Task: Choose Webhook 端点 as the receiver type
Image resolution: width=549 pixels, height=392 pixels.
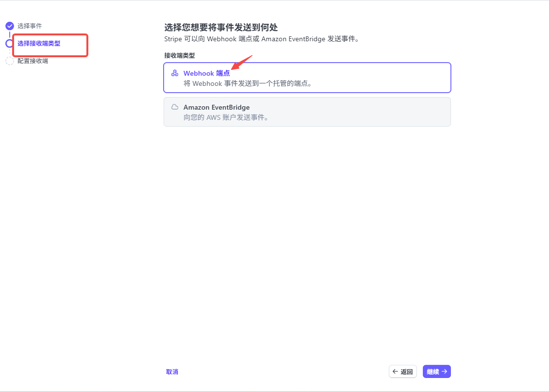Action: (x=307, y=78)
